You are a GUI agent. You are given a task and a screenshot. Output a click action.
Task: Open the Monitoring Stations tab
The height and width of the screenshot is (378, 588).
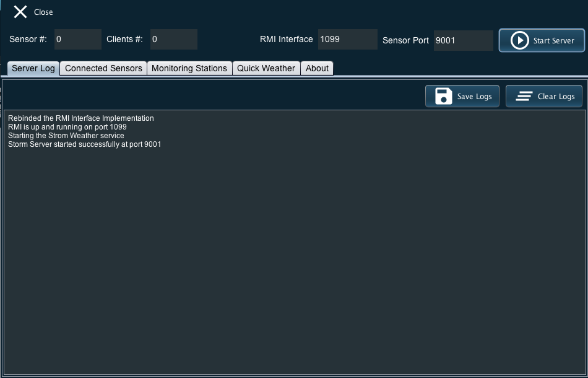(x=189, y=68)
